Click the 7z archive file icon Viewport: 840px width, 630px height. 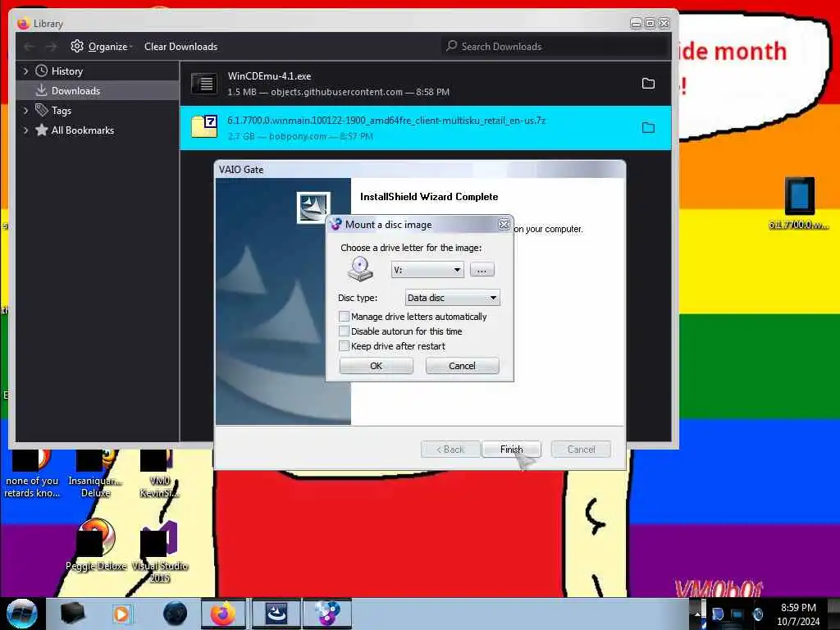(204, 127)
